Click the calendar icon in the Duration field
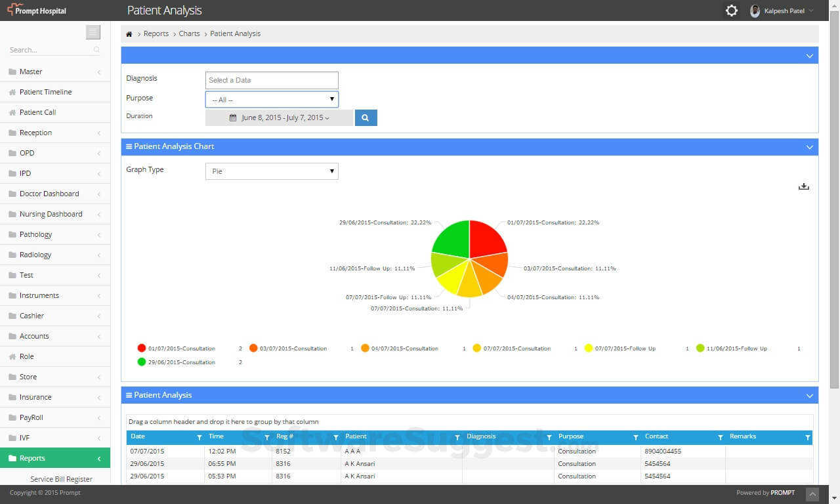840x504 pixels. point(232,117)
